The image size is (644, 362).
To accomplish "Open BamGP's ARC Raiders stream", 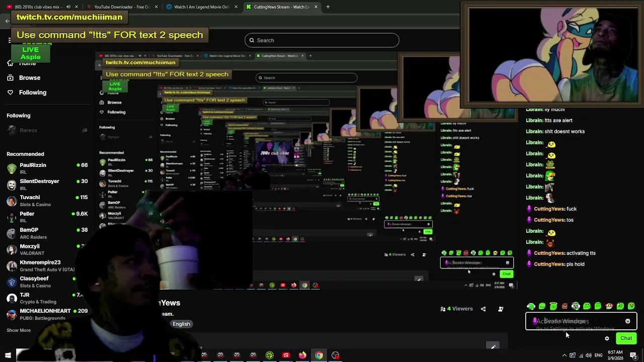I will tap(47, 233).
